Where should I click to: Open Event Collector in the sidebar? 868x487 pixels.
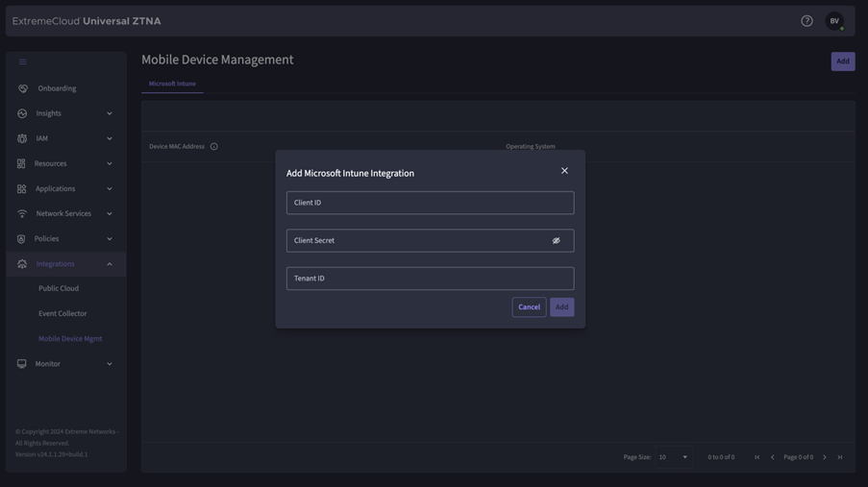tap(62, 313)
